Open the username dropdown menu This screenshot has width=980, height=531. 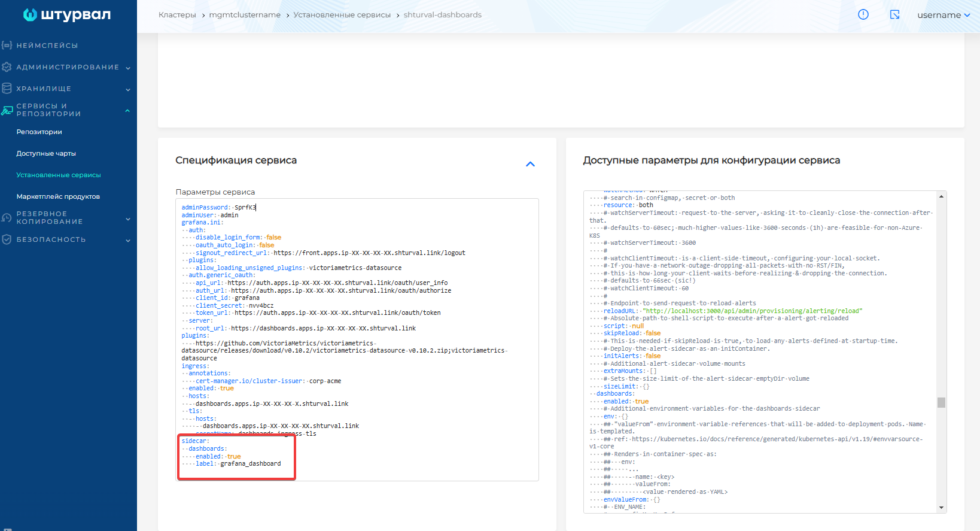coord(944,15)
